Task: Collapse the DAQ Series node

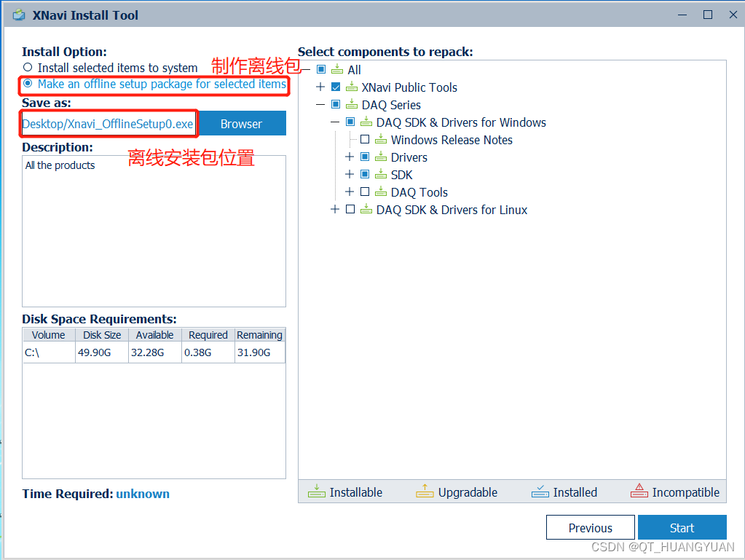Action: [x=320, y=104]
